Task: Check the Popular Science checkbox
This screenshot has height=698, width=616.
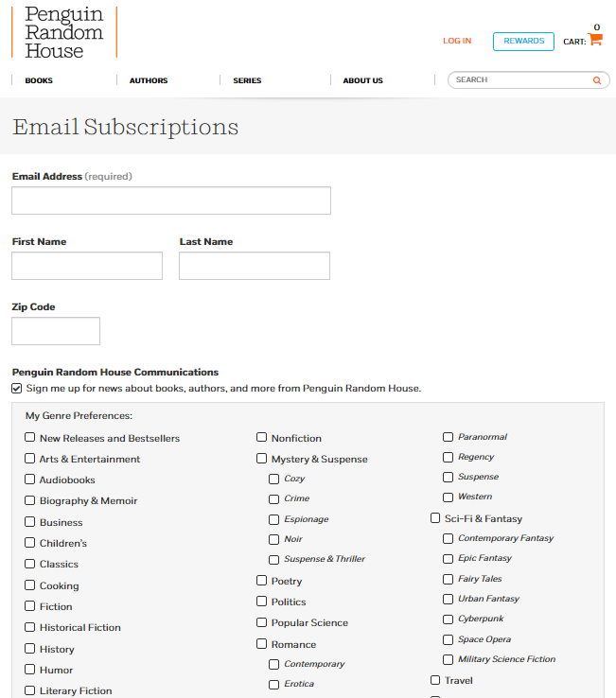Action: point(261,622)
